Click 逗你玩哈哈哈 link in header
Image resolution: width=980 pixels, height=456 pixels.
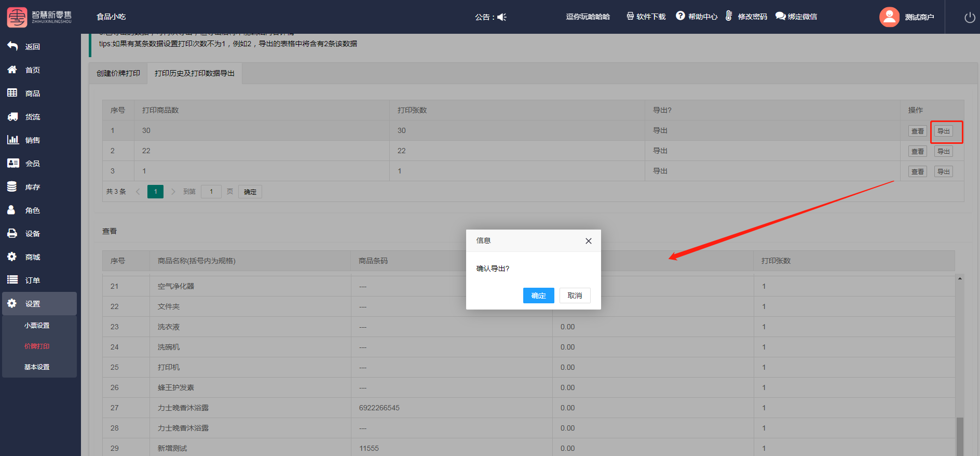588,17
